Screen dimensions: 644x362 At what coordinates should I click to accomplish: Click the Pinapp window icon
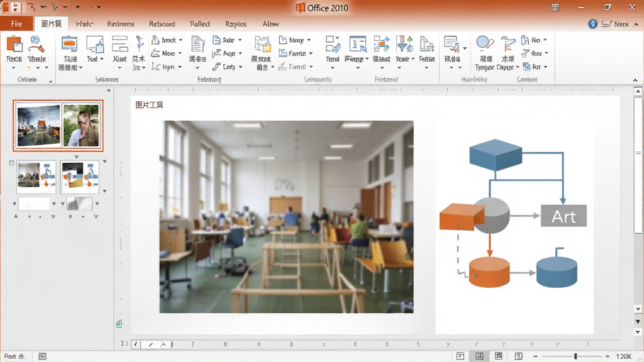[x=357, y=44]
